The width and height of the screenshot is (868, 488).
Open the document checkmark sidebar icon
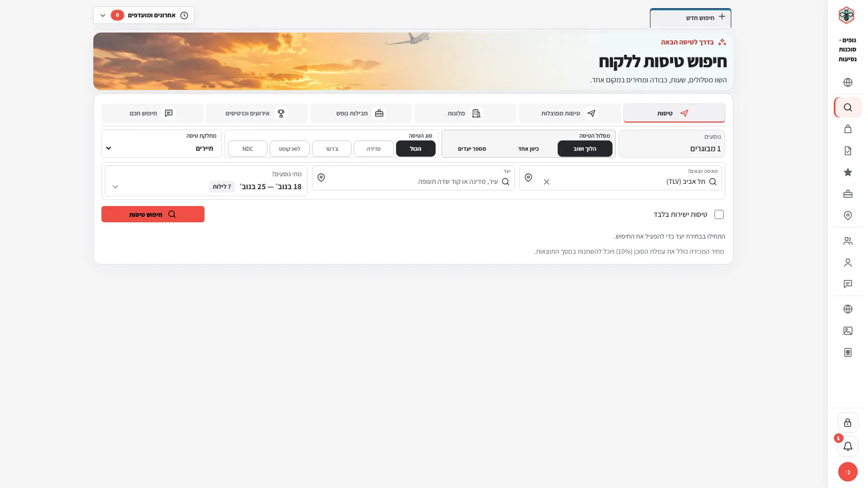coord(848,151)
